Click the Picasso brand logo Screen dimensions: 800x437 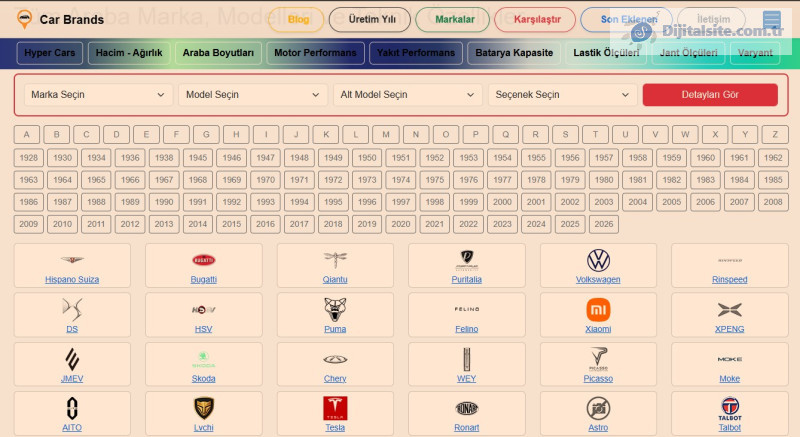coord(598,359)
